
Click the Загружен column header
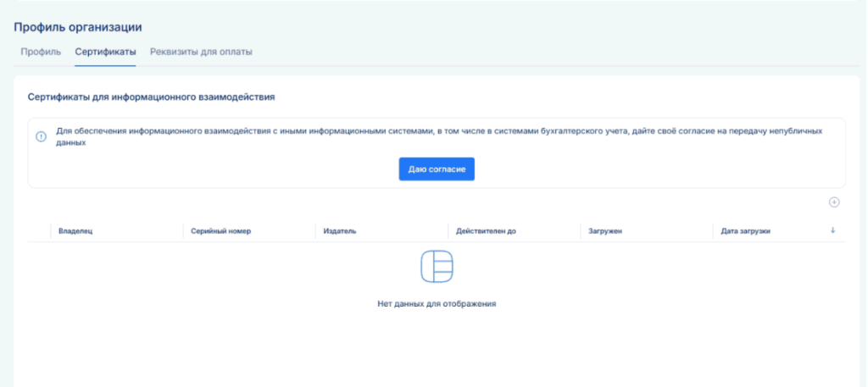coord(605,231)
